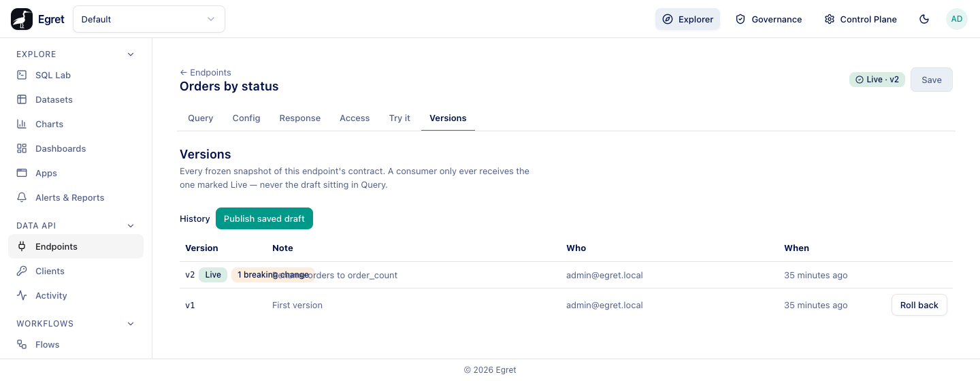Click the Flows sidebar icon
This screenshot has width=980, height=381.
click(22, 344)
